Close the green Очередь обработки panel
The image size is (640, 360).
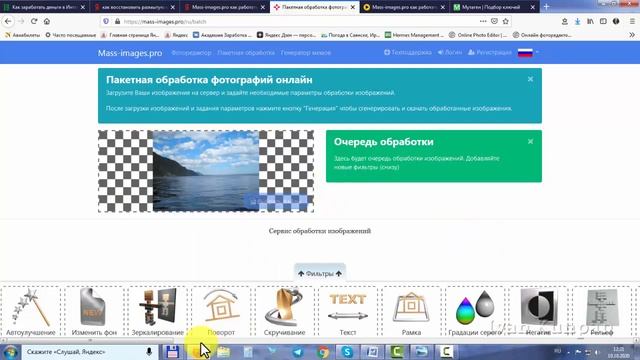click(530, 141)
